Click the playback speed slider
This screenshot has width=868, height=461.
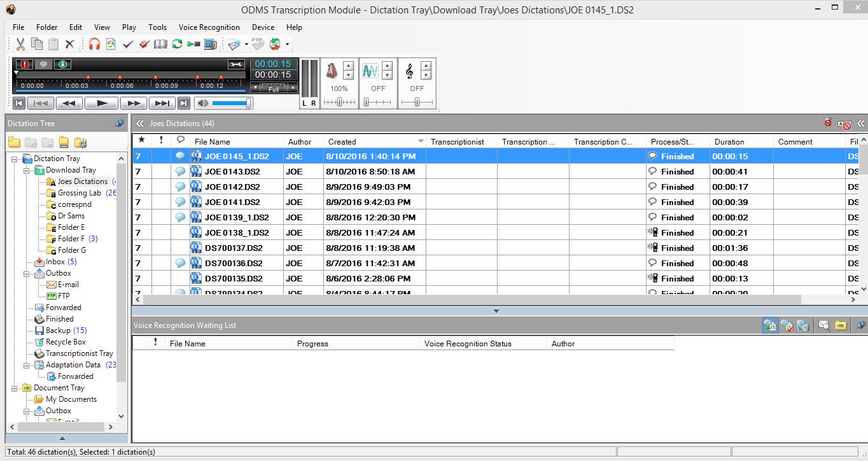(x=339, y=102)
